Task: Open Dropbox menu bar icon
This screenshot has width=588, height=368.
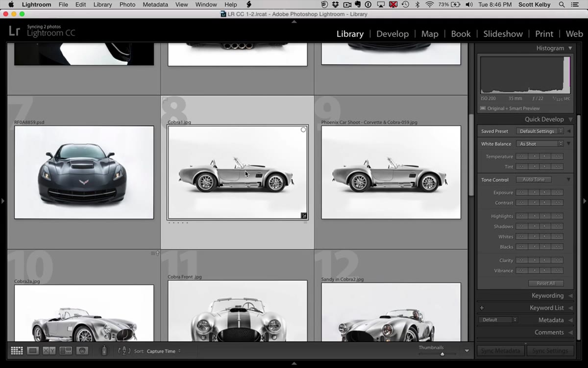Action: click(x=336, y=4)
